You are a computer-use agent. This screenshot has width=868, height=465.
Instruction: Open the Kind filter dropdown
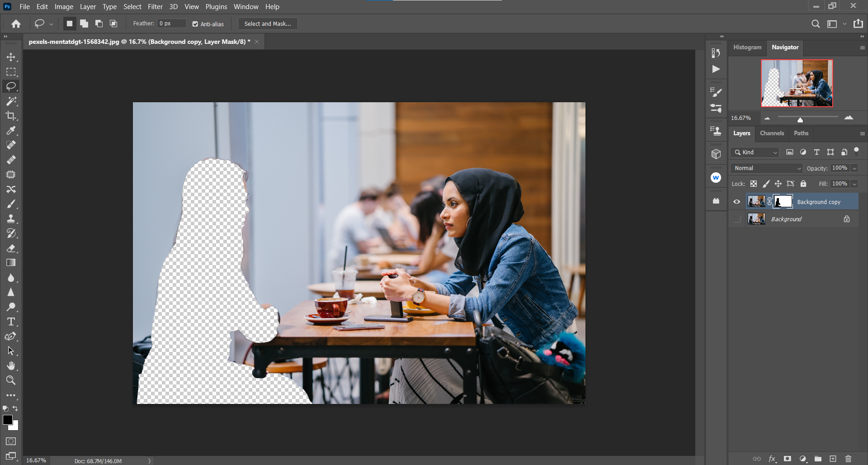point(755,152)
